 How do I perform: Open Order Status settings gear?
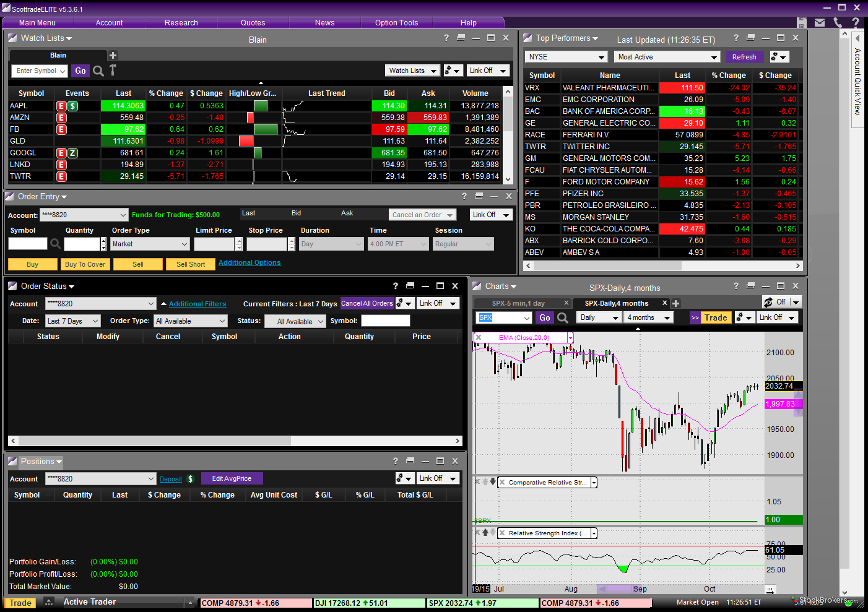click(404, 303)
